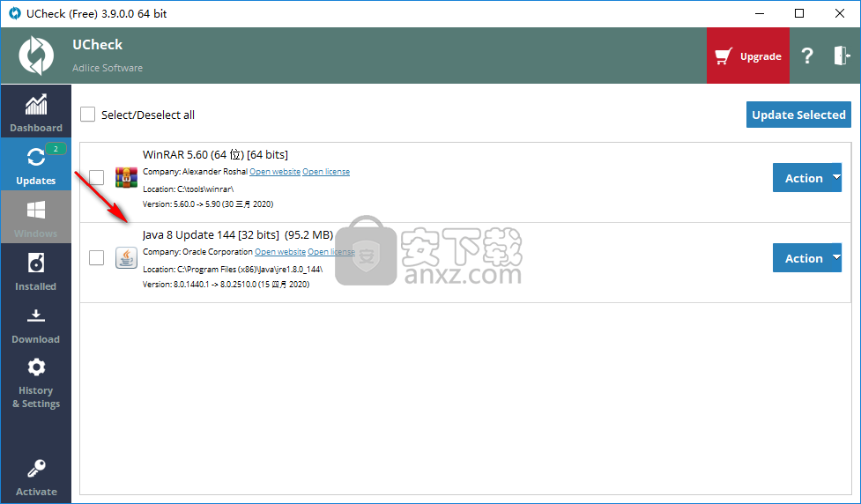Open History & Settings gear icon
Image resolution: width=861 pixels, height=504 pixels.
click(x=36, y=367)
